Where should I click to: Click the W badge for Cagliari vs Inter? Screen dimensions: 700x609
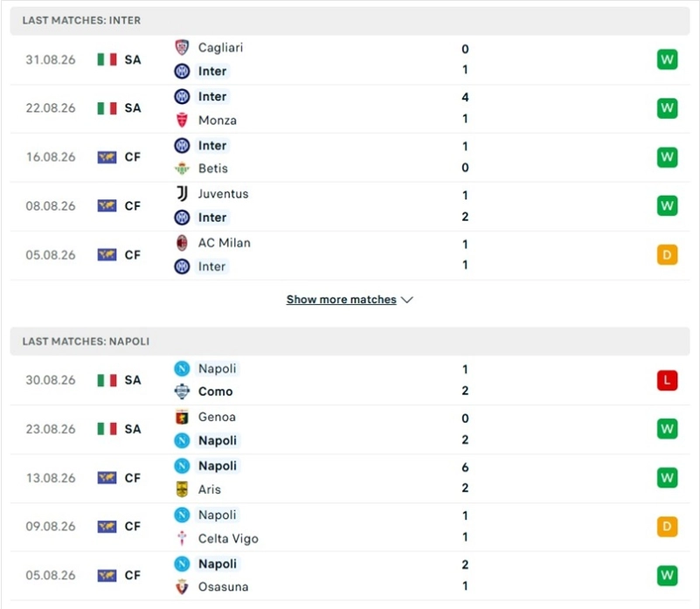click(667, 59)
